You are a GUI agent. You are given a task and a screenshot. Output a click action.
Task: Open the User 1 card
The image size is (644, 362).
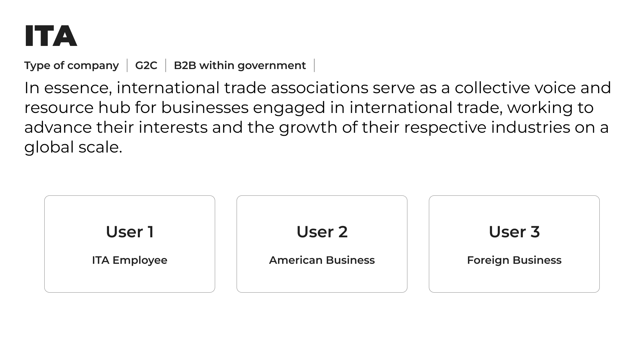coord(129,244)
